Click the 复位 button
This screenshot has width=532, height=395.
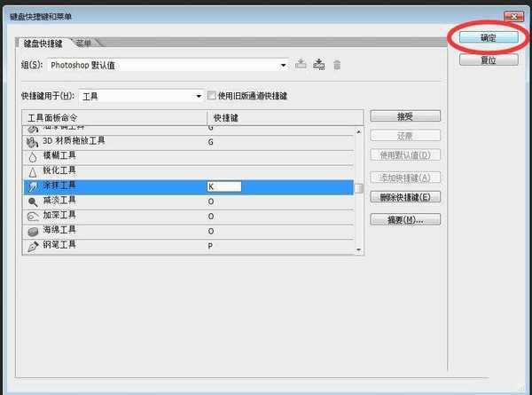tap(489, 60)
